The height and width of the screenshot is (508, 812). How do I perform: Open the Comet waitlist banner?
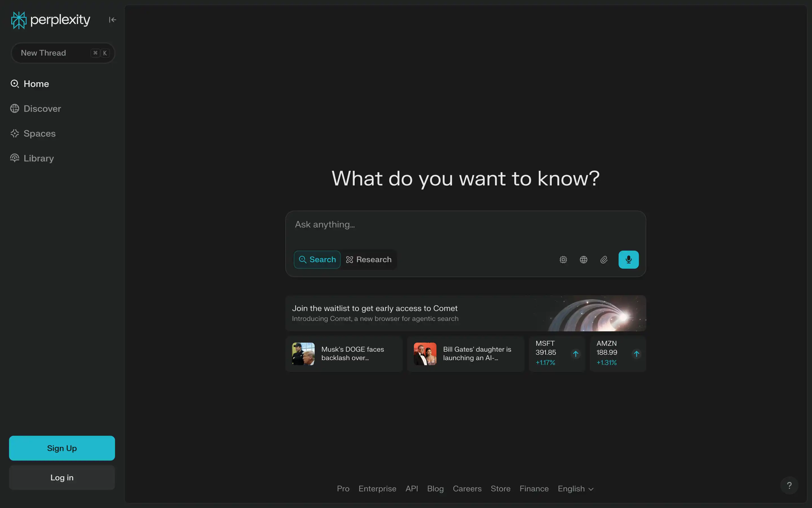click(465, 313)
